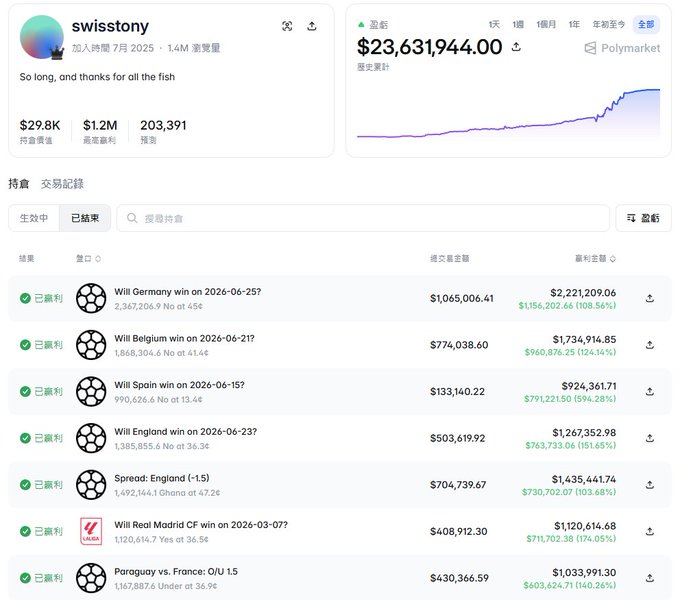Share the Real Madrid CF win position
The height and width of the screenshot is (600, 680).
[x=649, y=532]
